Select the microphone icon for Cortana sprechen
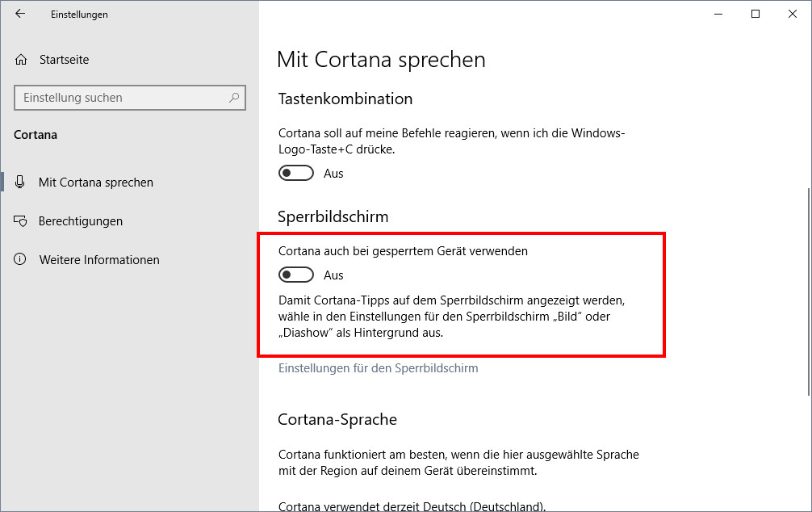 19,182
